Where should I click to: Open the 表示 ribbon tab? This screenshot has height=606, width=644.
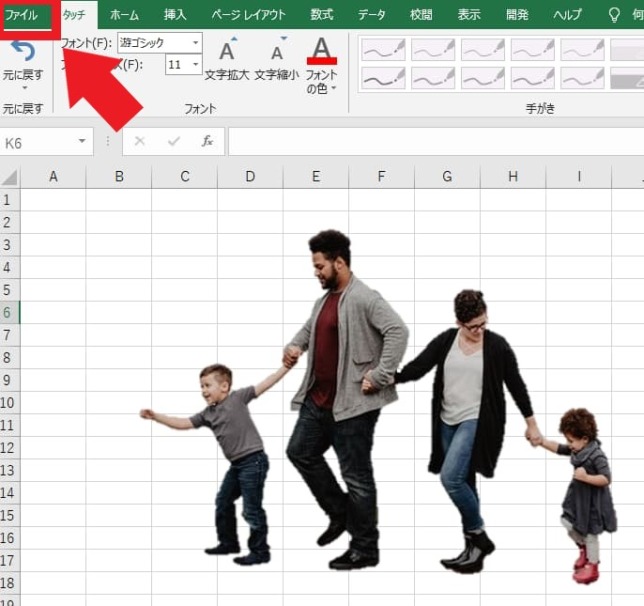click(469, 15)
